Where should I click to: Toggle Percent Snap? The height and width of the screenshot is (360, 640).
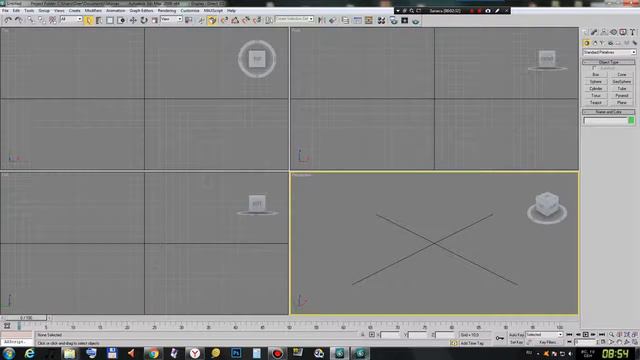[x=246, y=20]
